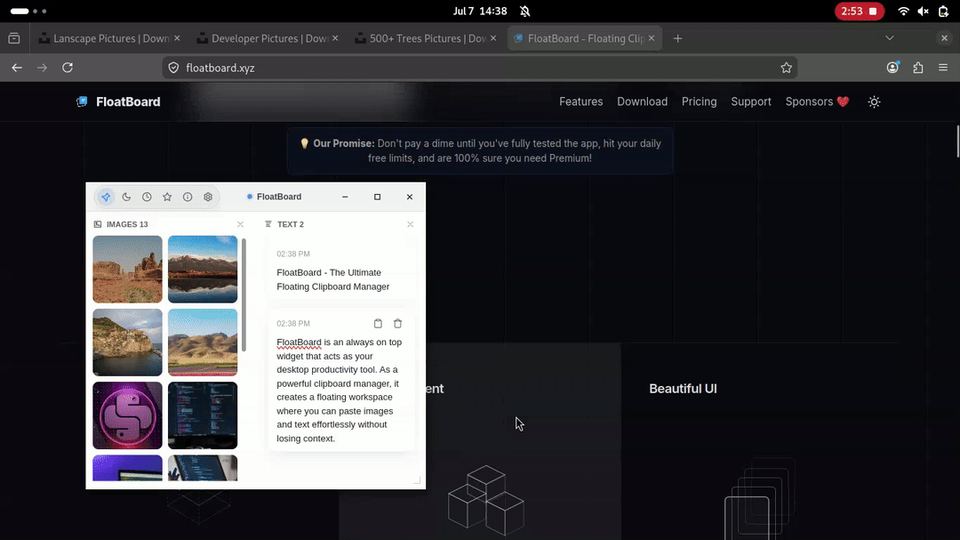
Task: Open the Sponsors nav link
Action: pyautogui.click(x=817, y=102)
